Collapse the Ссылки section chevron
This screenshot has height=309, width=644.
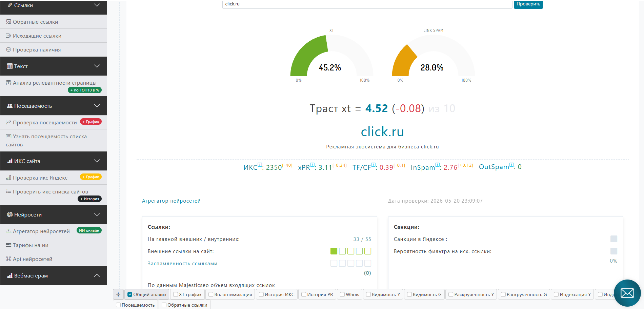(97, 5)
